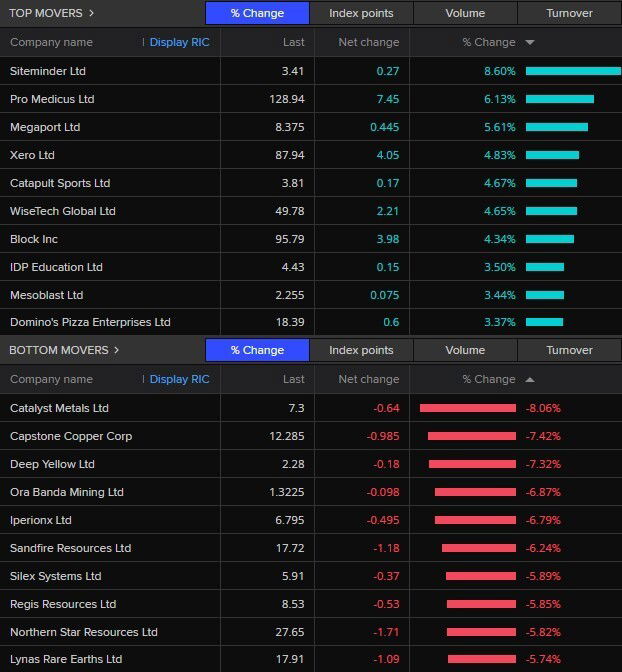
Task: Switch Top Movers to Volume tab
Action: click(465, 13)
